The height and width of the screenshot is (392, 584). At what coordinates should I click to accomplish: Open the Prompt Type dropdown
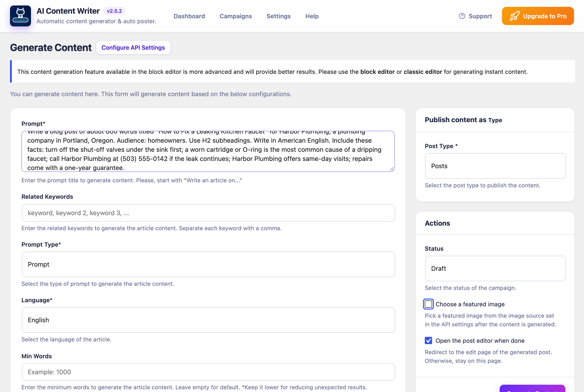208,265
